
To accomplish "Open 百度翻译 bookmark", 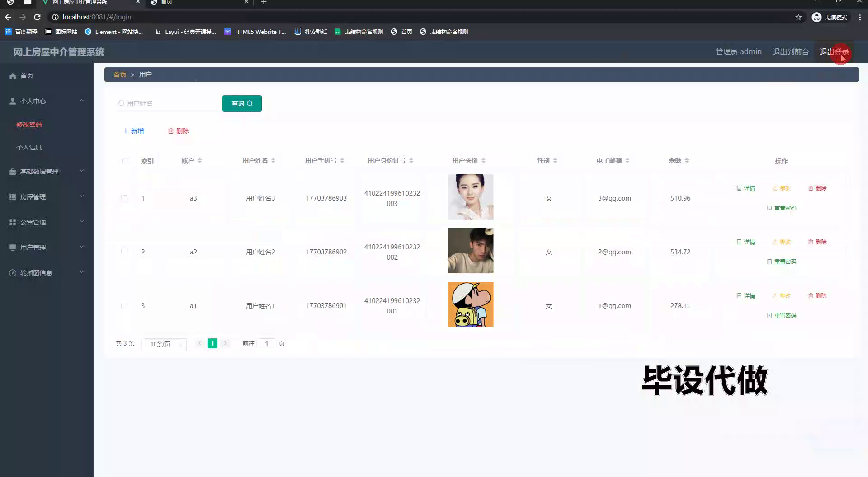I will click(x=21, y=32).
